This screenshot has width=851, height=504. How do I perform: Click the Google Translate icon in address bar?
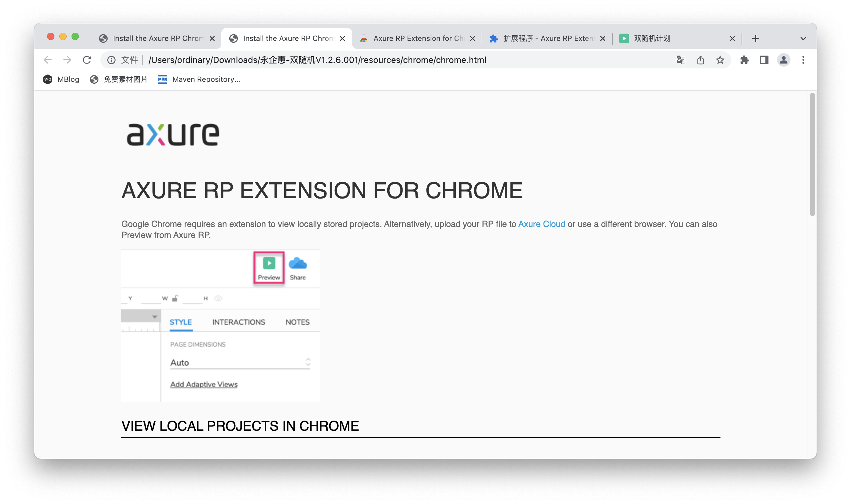click(680, 60)
